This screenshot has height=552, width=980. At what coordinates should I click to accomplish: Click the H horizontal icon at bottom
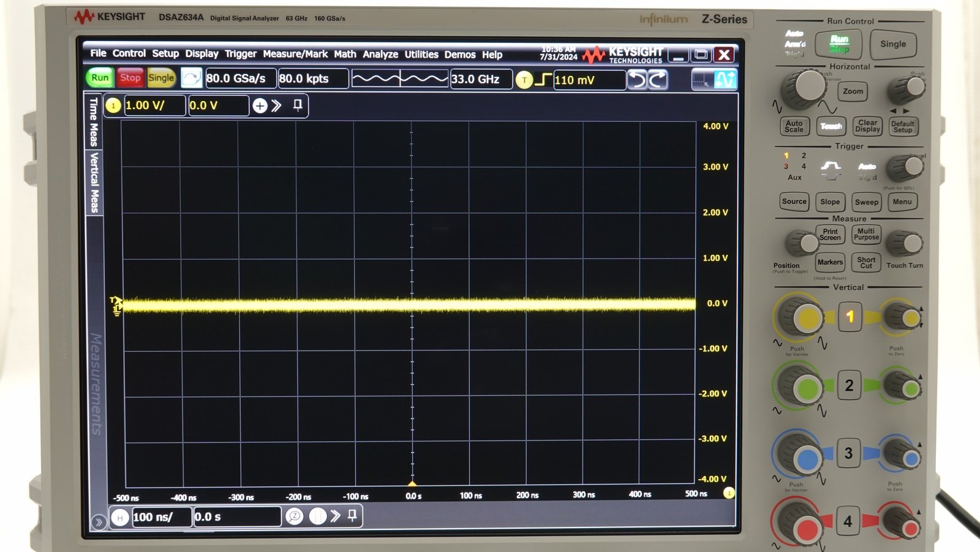(120, 518)
